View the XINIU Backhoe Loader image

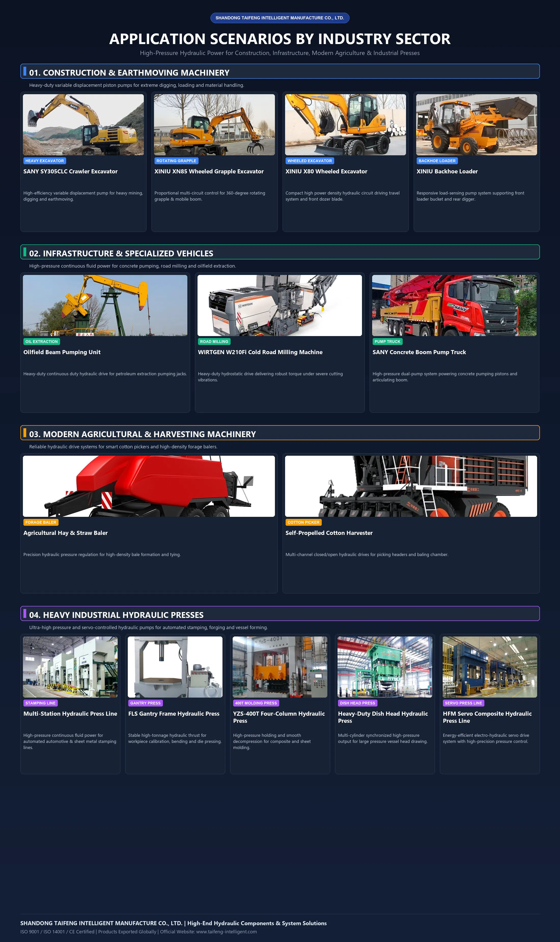tap(476, 124)
